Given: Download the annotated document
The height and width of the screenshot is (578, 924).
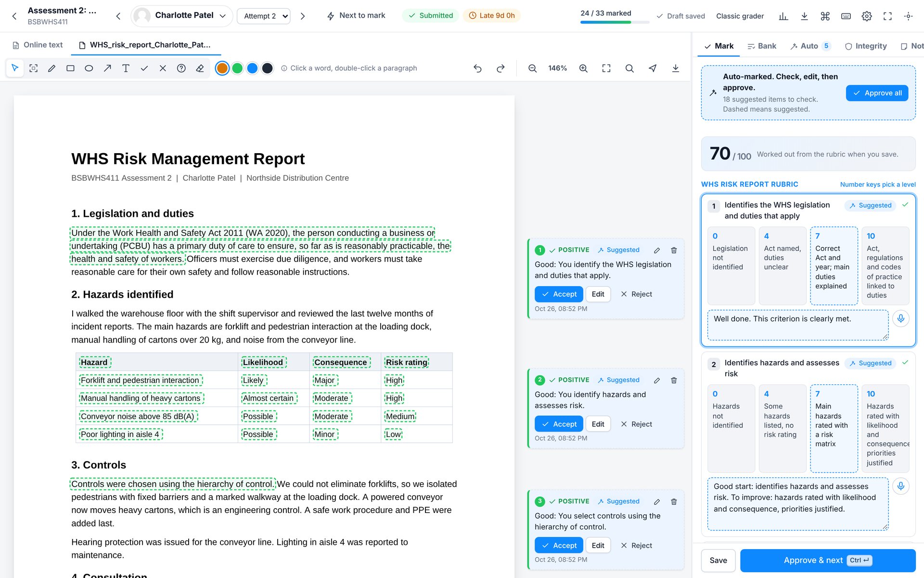Looking at the screenshot, I should pyautogui.click(x=676, y=68).
